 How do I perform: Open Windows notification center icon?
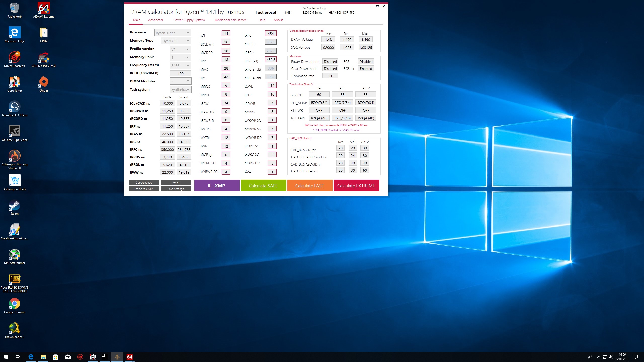(636, 357)
